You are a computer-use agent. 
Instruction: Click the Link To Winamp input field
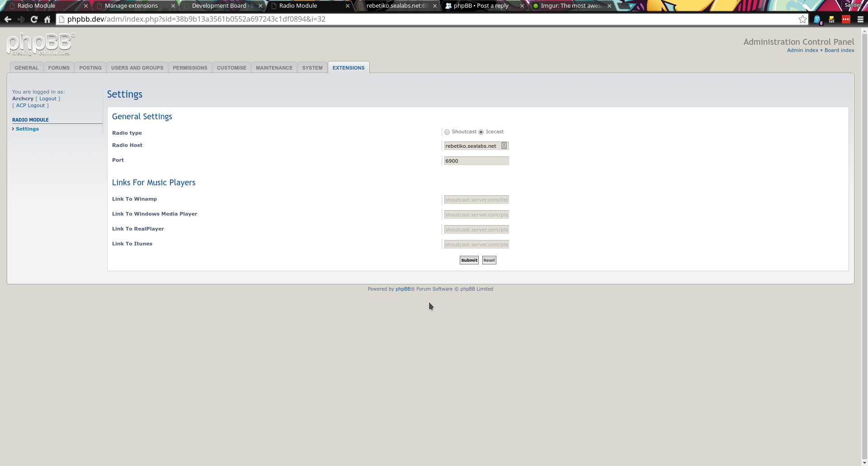tap(476, 199)
